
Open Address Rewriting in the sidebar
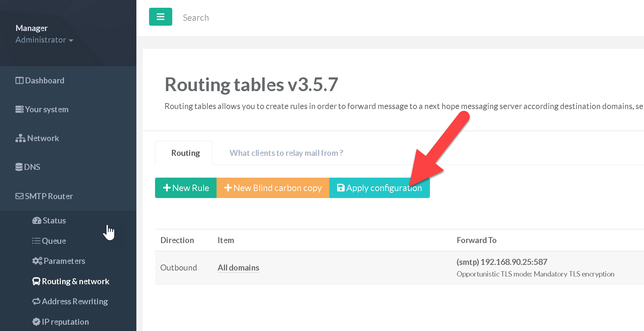tap(75, 301)
